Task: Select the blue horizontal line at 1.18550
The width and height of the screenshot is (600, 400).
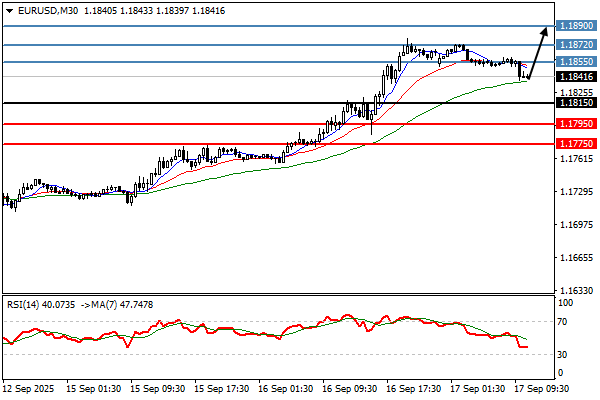Action: pyautogui.click(x=279, y=62)
